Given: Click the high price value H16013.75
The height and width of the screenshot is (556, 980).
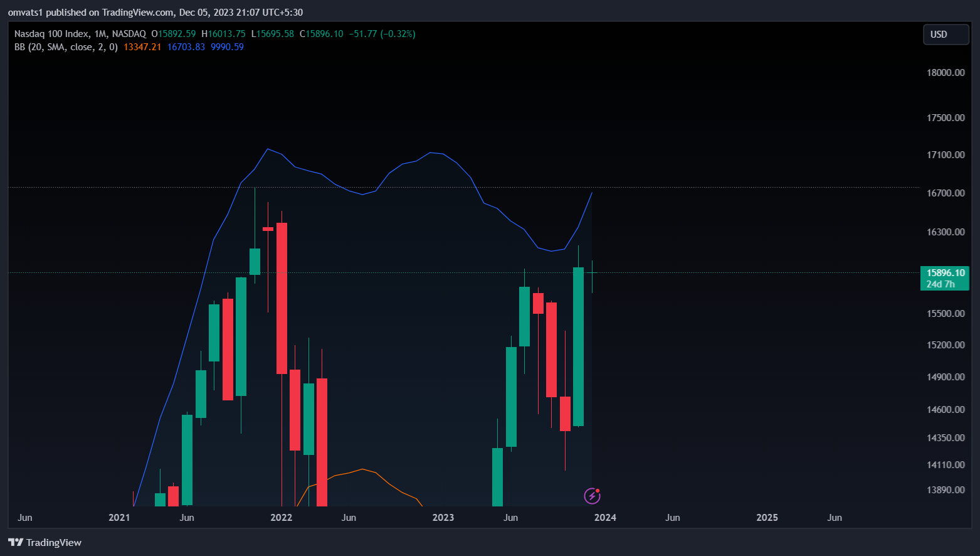Looking at the screenshot, I should (223, 34).
